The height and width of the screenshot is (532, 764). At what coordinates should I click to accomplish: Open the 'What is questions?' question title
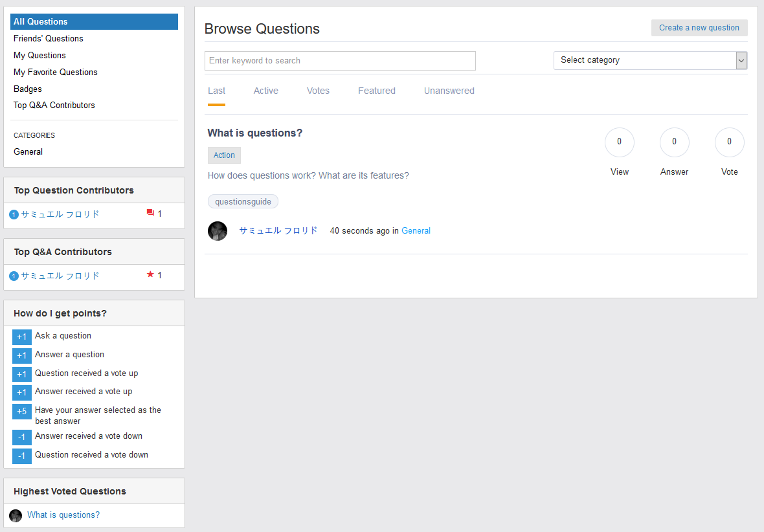[x=255, y=133]
